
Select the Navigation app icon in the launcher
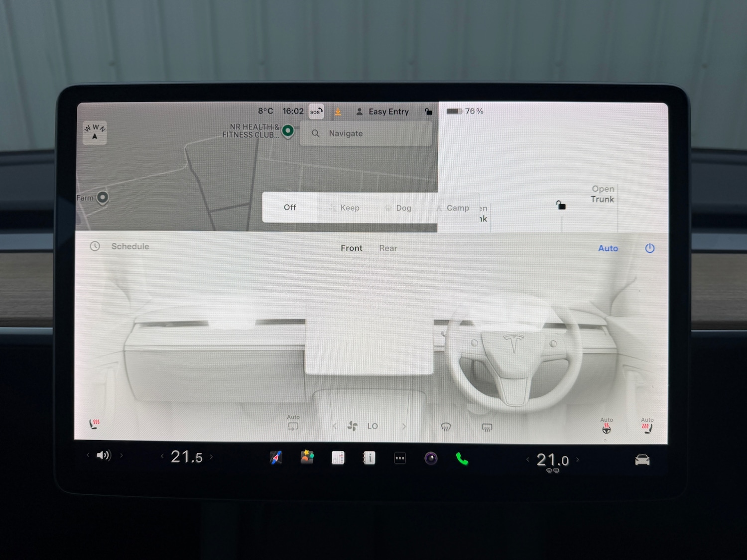click(276, 457)
